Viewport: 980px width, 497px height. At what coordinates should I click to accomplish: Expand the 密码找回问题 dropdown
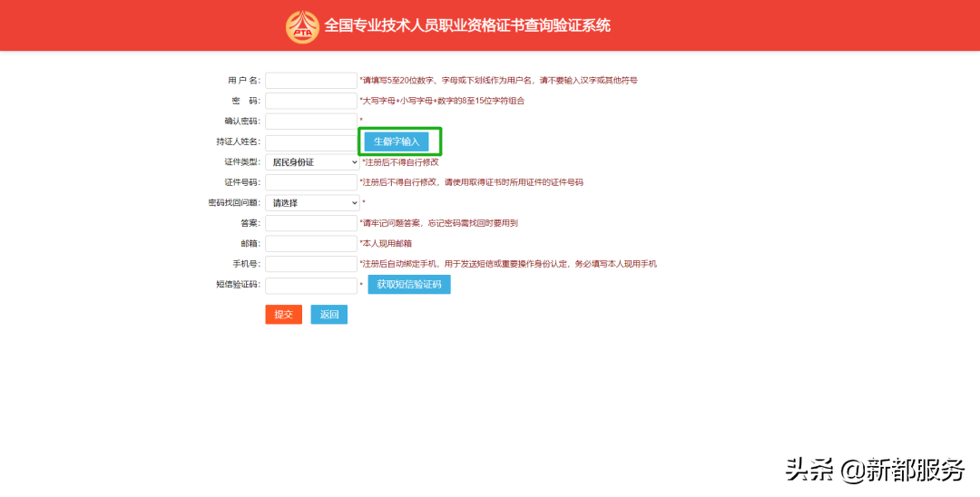click(x=312, y=203)
